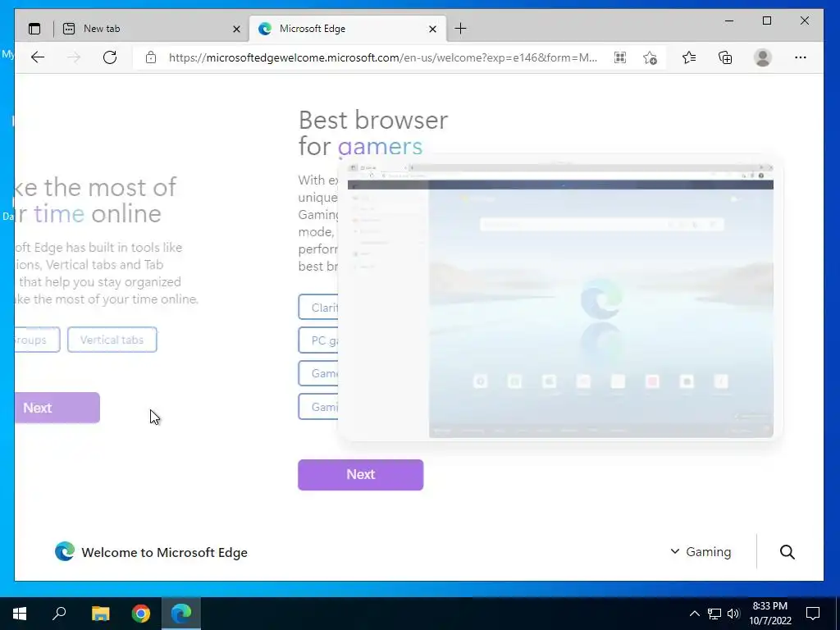Image resolution: width=840 pixels, height=630 pixels.
Task: Open page search magnifier icon
Action: [x=787, y=552]
